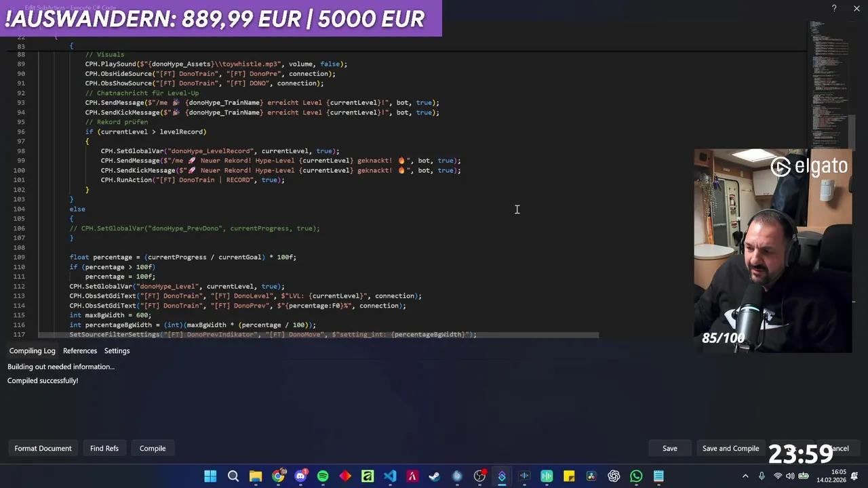Open the red diamond app on taskbar
This screenshot has height=488, width=868.
(x=345, y=476)
